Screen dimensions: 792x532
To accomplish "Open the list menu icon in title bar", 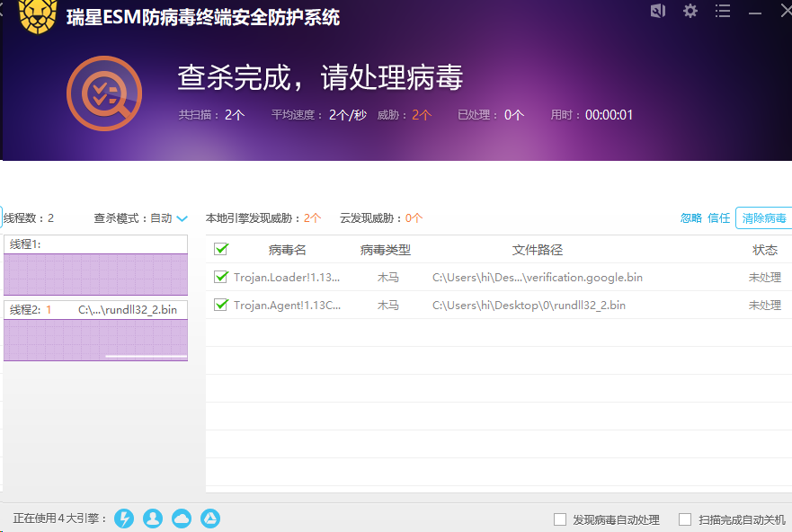I will 723,11.
